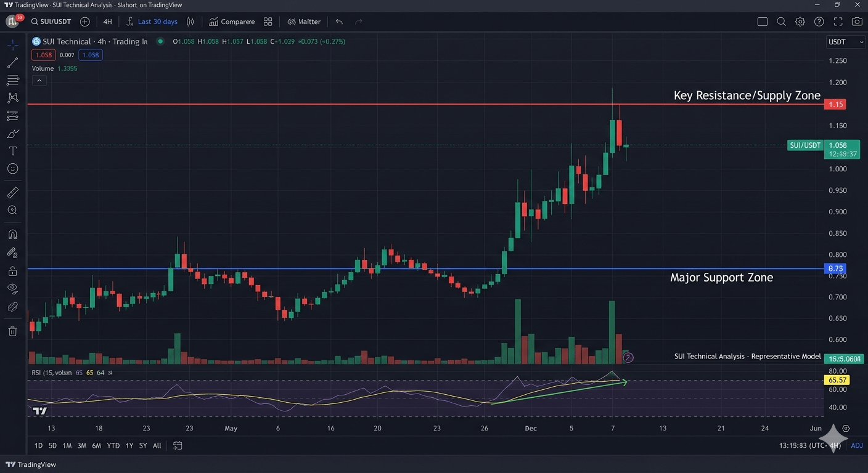Viewport: 868px width, 473px height.
Task: Switch to the 6M range
Action: coord(96,445)
